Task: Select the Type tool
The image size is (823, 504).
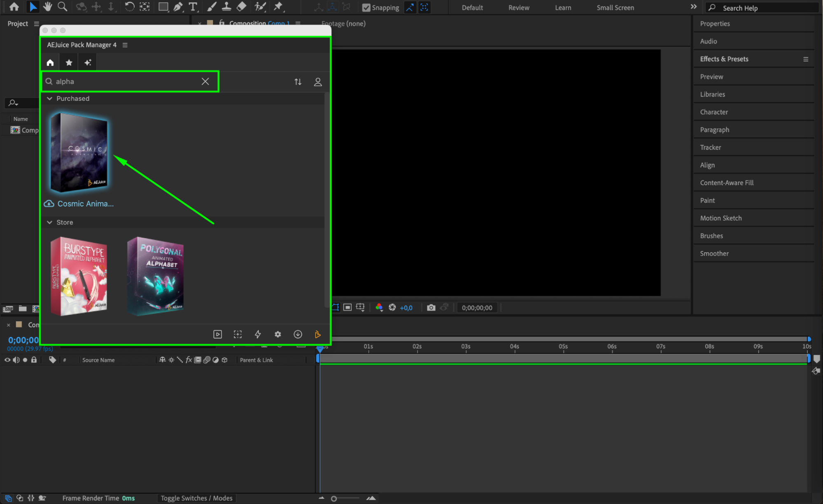Action: tap(193, 7)
